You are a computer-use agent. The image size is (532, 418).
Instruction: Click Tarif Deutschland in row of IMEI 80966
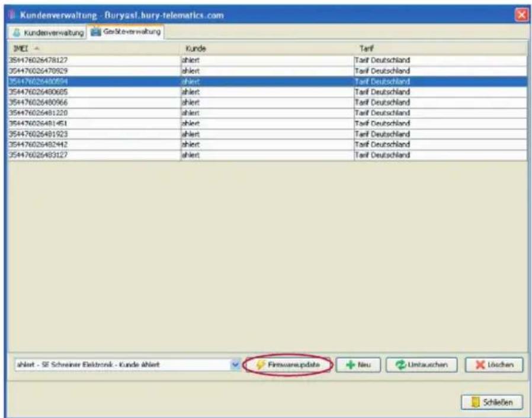(x=382, y=102)
